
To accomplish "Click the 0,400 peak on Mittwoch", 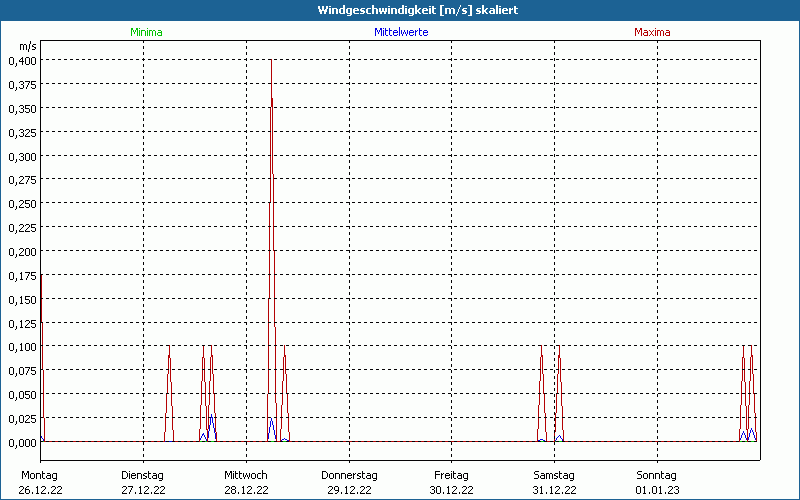I will tap(271, 61).
